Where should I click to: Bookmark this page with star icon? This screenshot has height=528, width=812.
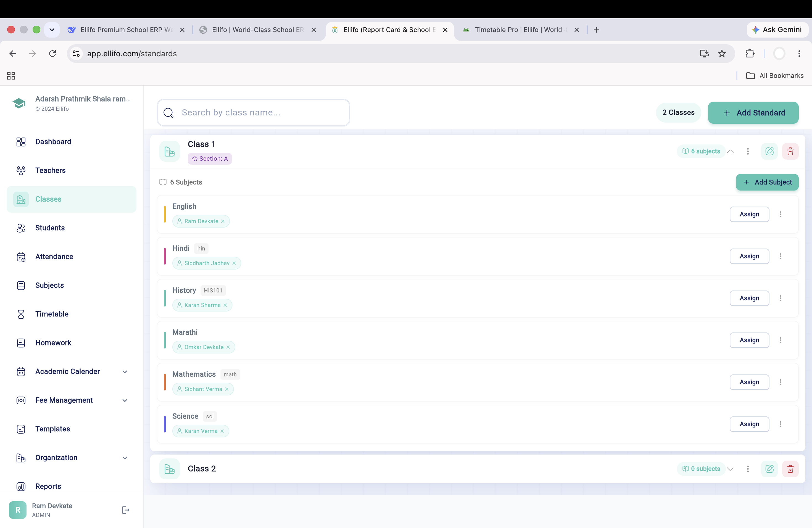[722, 54]
